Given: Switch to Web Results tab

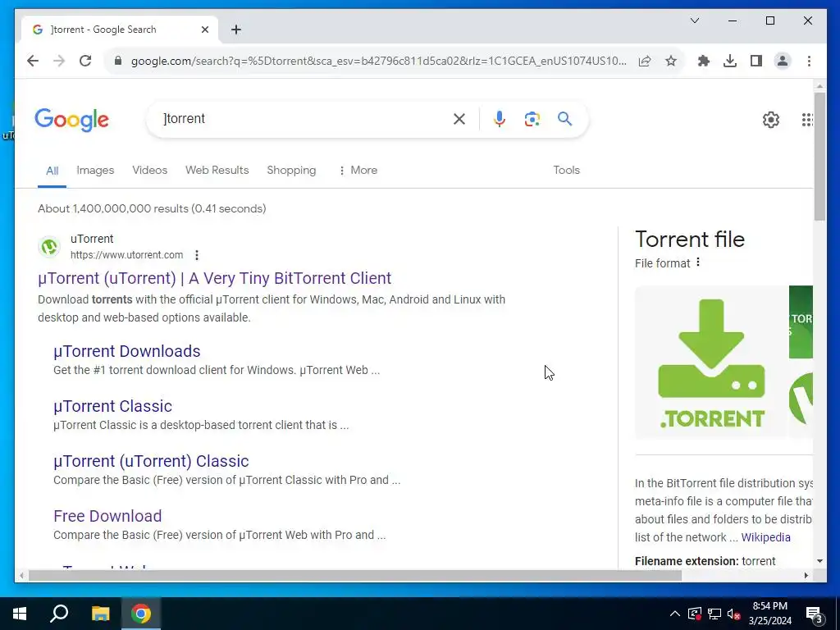Looking at the screenshot, I should click(217, 170).
